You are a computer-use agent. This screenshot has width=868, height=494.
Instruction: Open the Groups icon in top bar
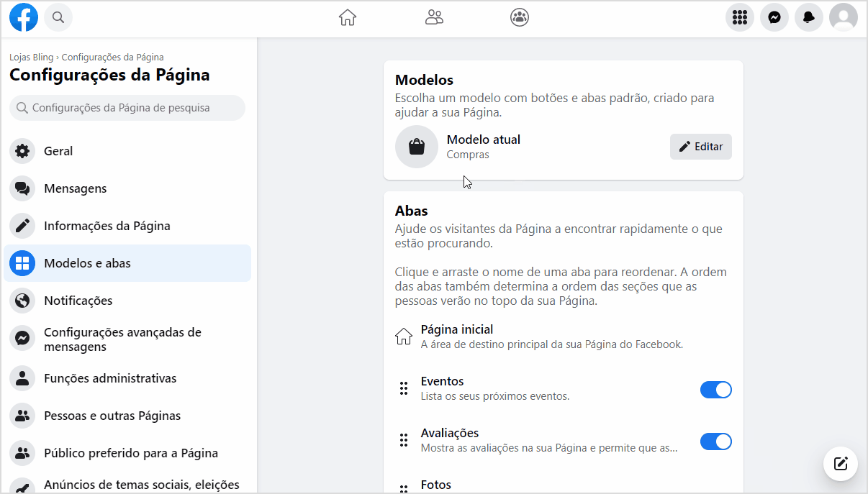520,17
